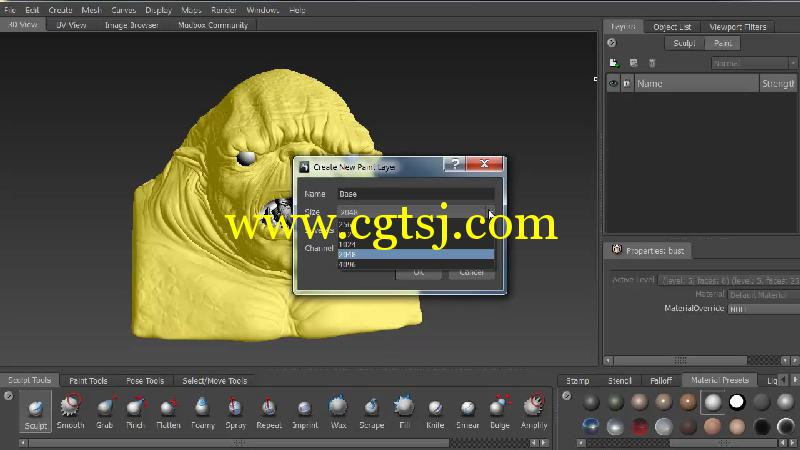
Task: Open the Curves menu
Action: coord(123,10)
